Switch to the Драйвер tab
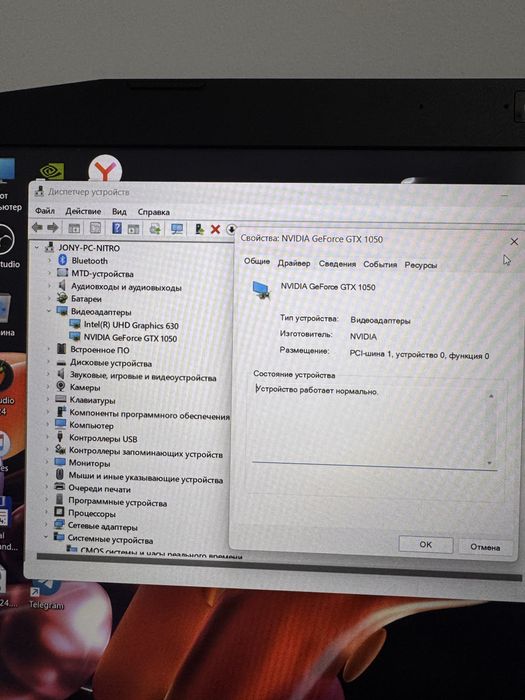525x700 pixels. pyautogui.click(x=294, y=263)
